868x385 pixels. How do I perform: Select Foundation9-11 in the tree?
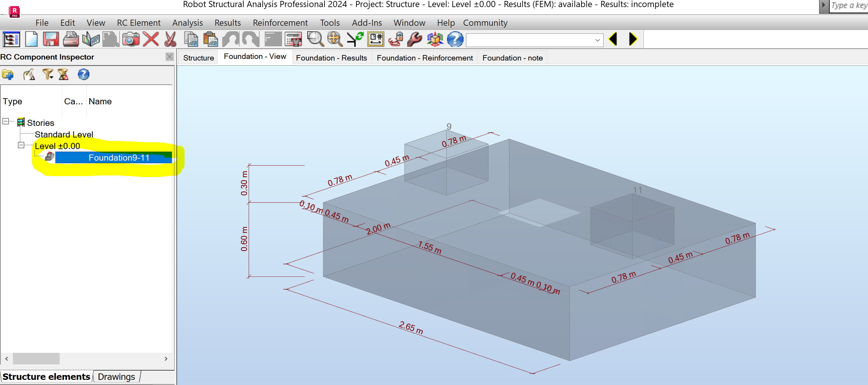click(119, 157)
